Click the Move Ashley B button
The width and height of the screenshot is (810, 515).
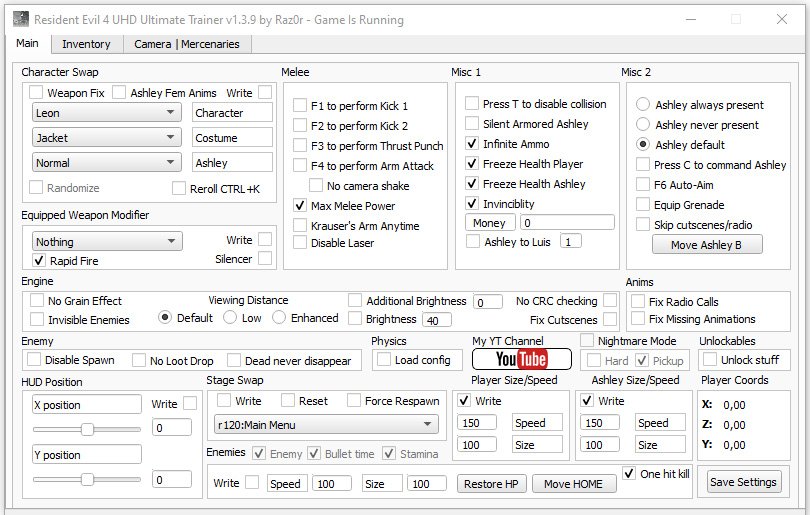click(707, 244)
